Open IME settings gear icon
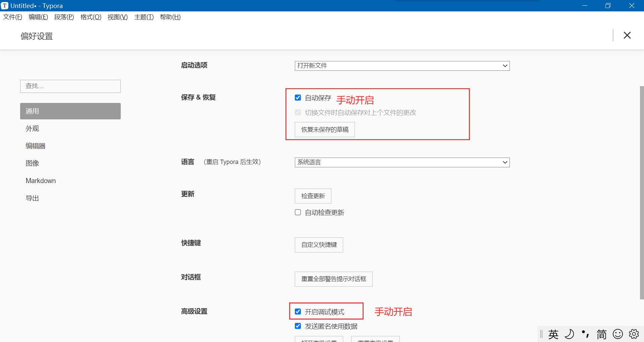The height and width of the screenshot is (342, 644). click(634, 334)
